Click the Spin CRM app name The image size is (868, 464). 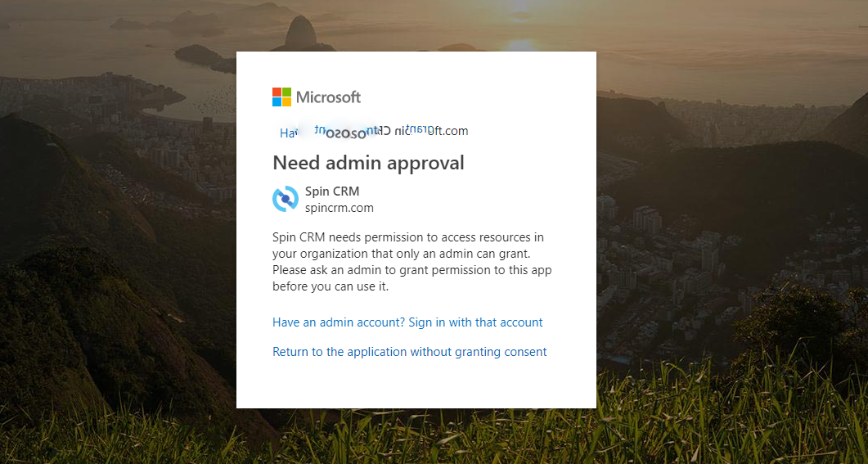point(331,191)
